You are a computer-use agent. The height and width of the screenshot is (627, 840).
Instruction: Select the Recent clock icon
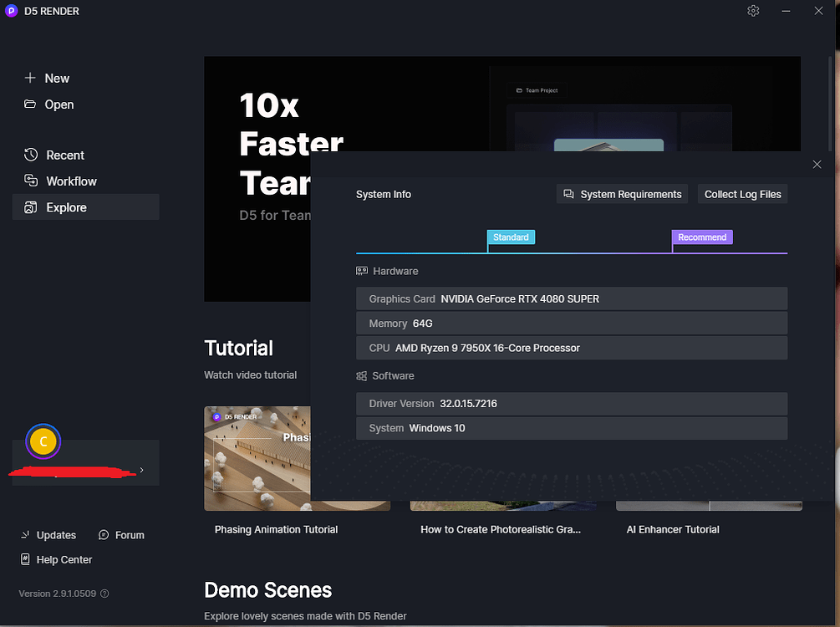tap(29, 155)
